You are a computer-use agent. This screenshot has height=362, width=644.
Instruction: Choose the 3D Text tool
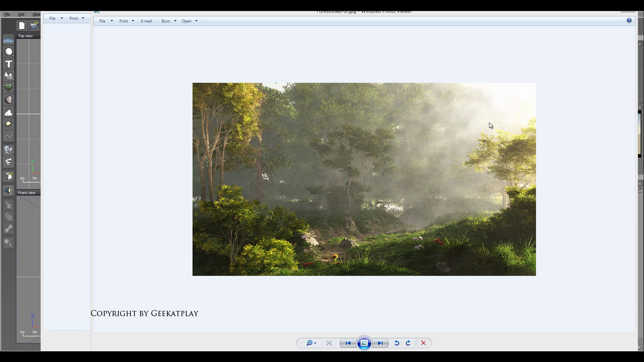(8, 64)
